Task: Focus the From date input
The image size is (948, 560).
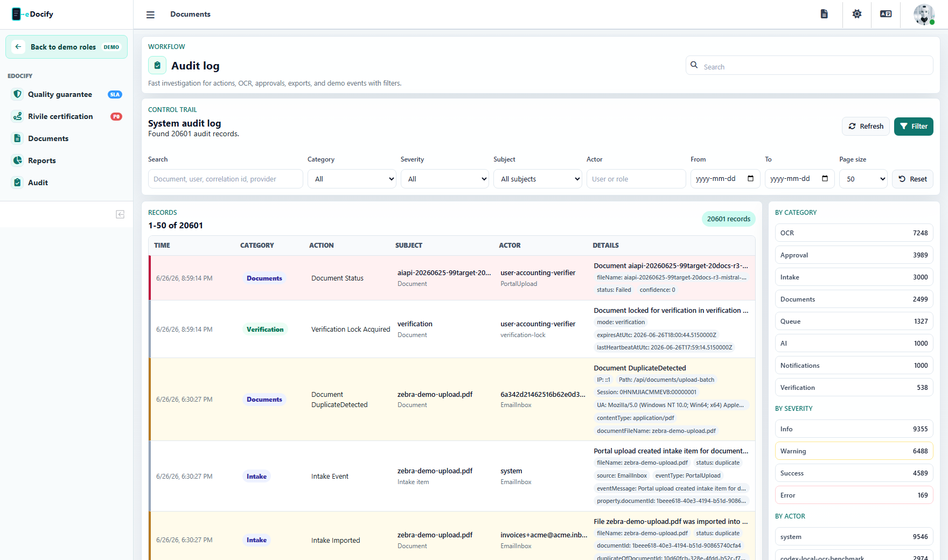Action: point(726,179)
